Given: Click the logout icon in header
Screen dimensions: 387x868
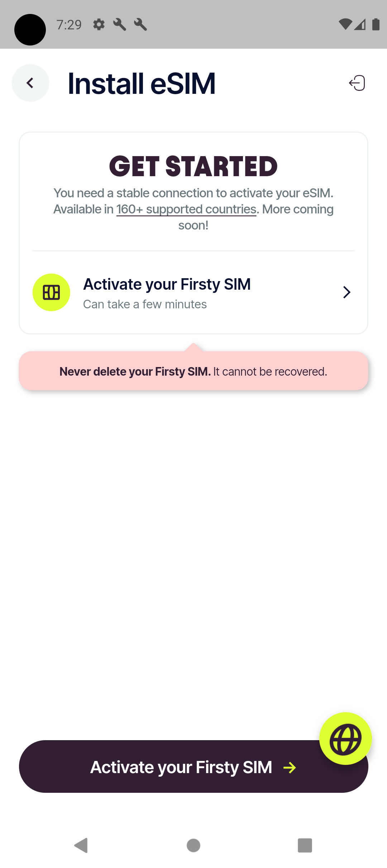Looking at the screenshot, I should coord(357,83).
